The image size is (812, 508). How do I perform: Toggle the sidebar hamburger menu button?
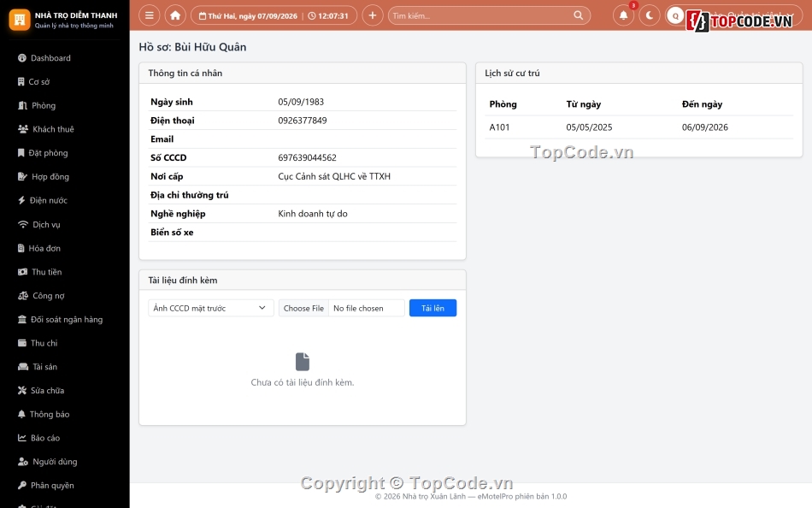[x=149, y=15]
